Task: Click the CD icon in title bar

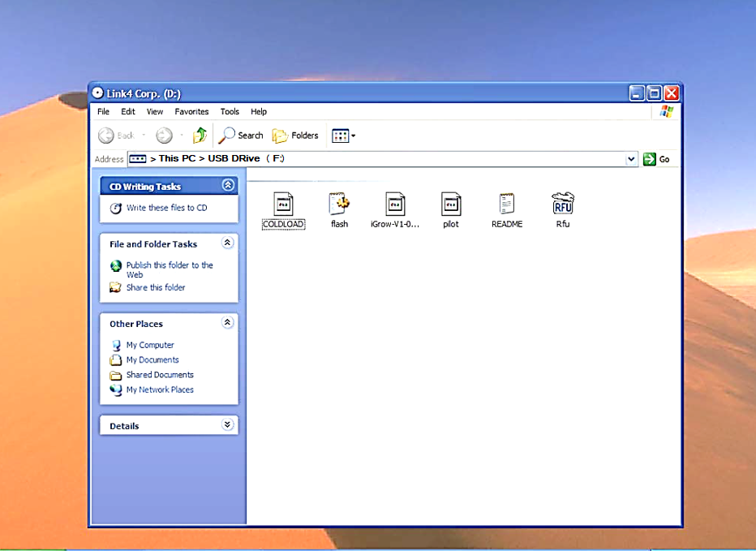Action: (98, 93)
